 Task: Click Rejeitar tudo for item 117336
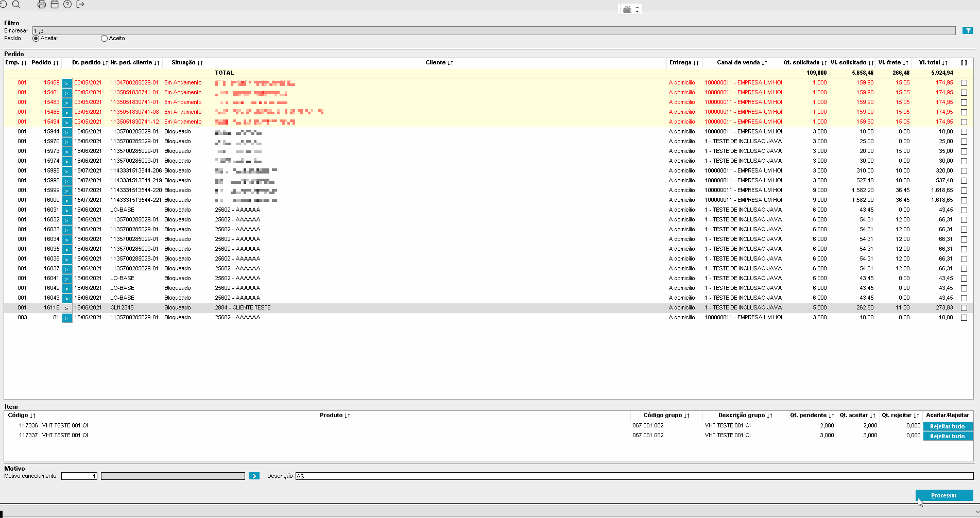coord(948,426)
